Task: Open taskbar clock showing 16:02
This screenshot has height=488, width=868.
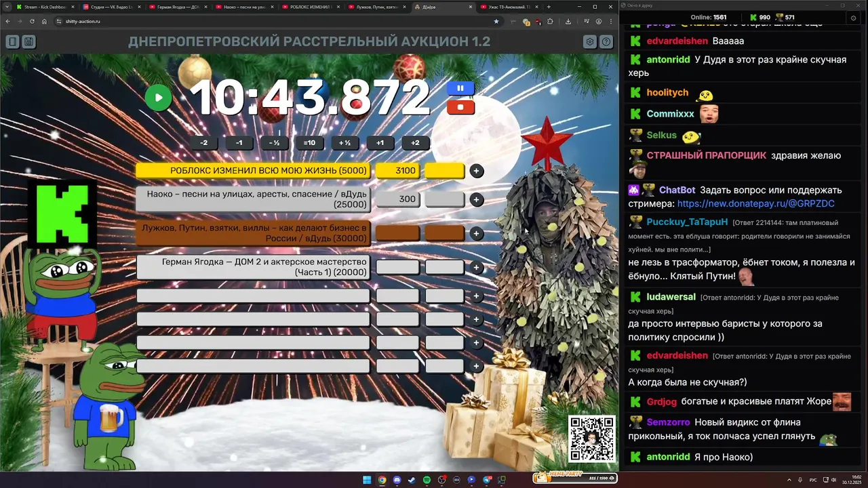Action: (852, 480)
